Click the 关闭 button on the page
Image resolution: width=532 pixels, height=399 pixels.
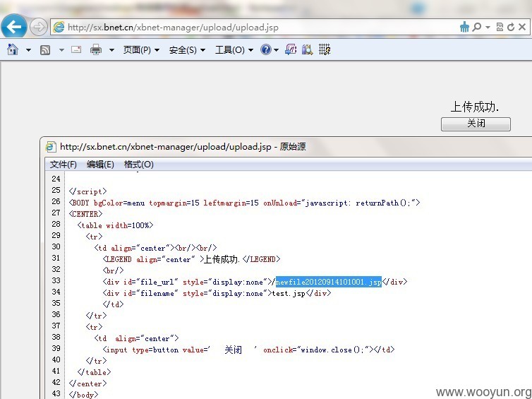coord(476,124)
